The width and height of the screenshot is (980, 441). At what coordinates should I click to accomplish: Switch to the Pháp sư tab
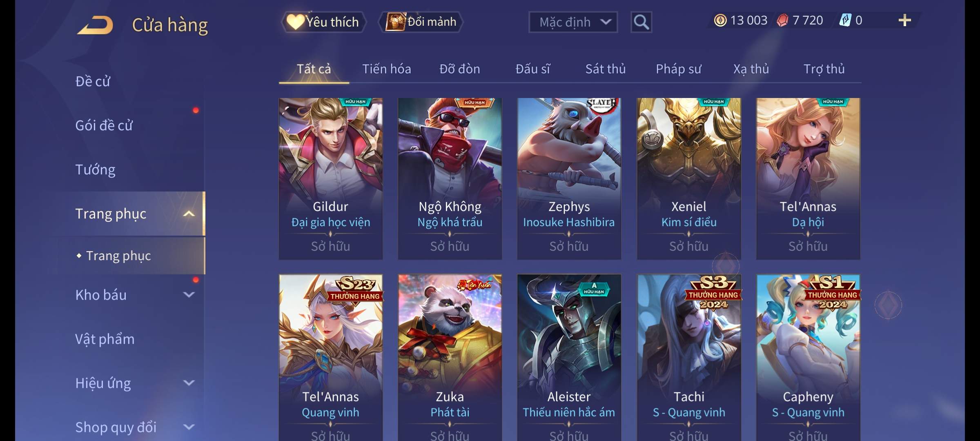coord(678,69)
